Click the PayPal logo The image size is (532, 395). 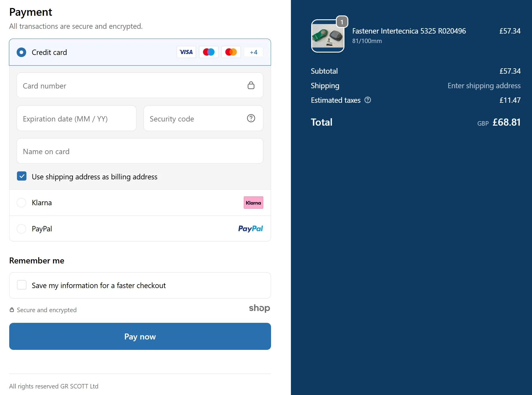(x=250, y=229)
